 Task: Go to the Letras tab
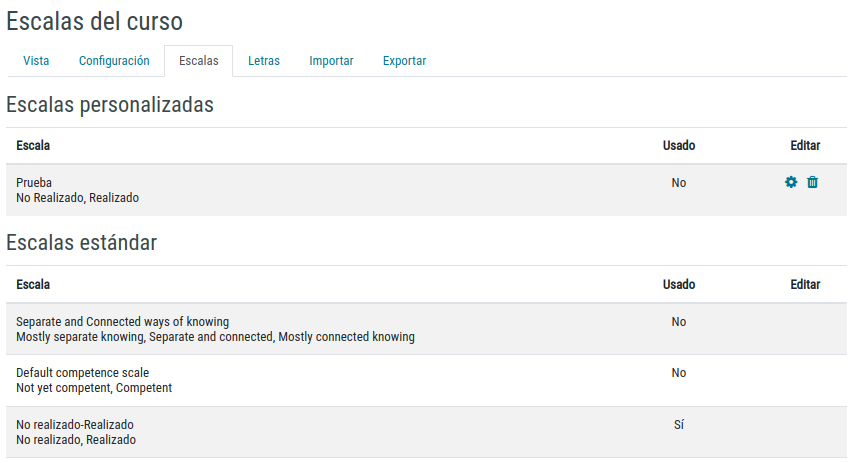[x=264, y=61]
